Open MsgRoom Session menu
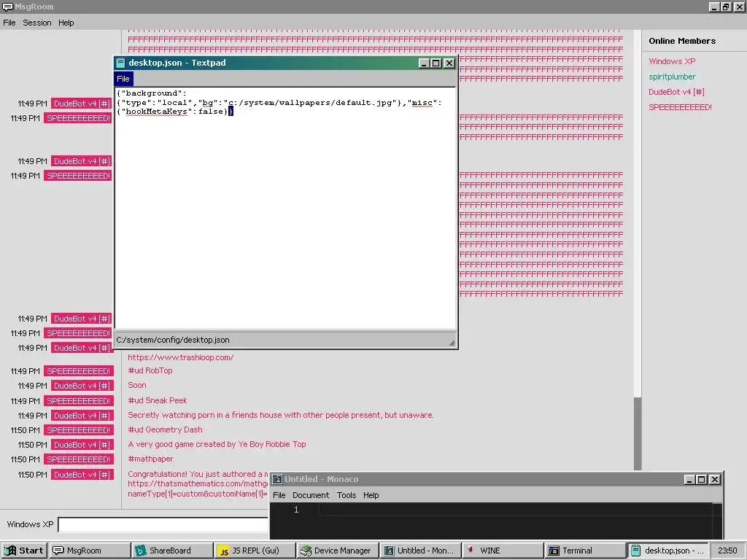 [x=36, y=23]
